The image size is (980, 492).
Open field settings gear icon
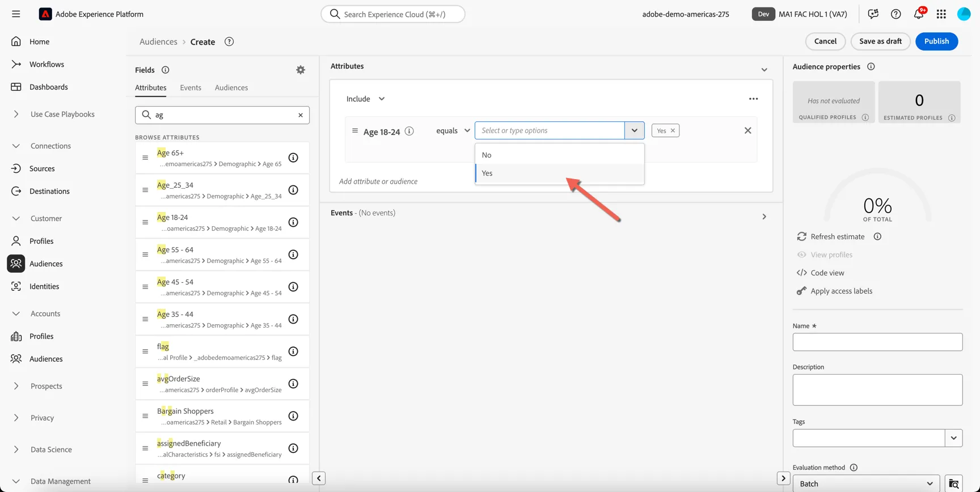(x=301, y=70)
